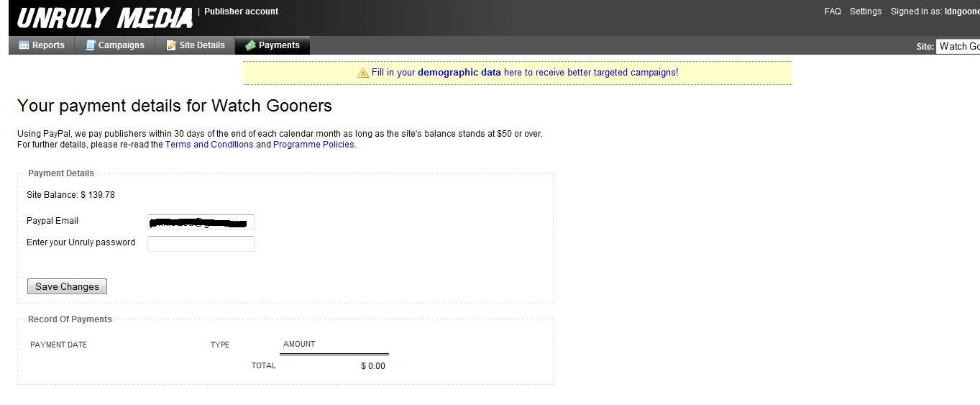Click the Record Of Payments legend
980x405 pixels.
tap(70, 319)
